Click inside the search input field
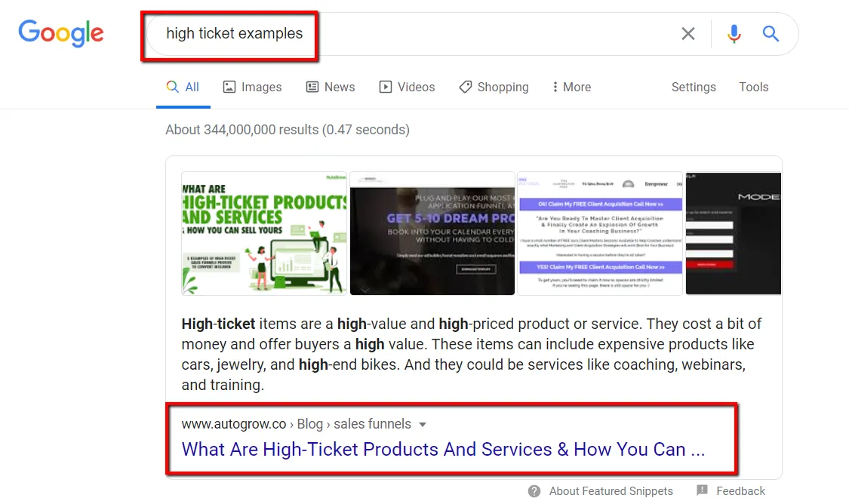849x504 pixels. (302, 35)
